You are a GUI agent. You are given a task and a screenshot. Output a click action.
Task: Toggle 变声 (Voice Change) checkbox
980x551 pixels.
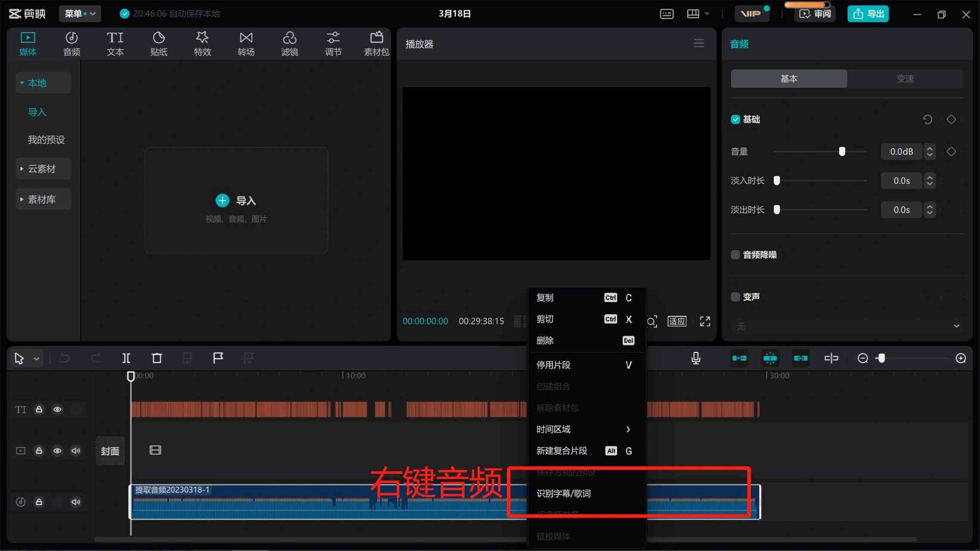pos(736,296)
